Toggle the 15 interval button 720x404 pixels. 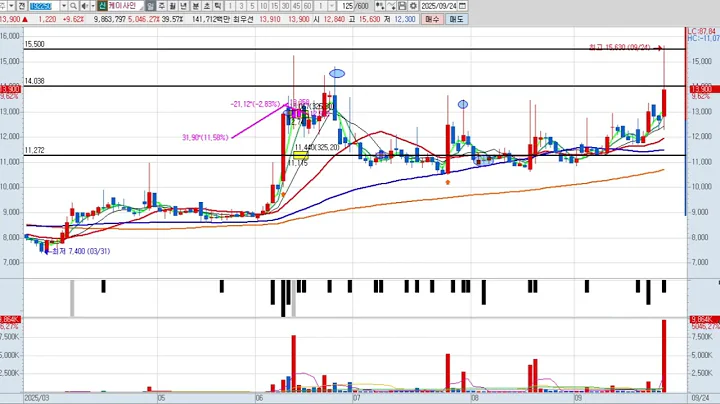coord(274,6)
